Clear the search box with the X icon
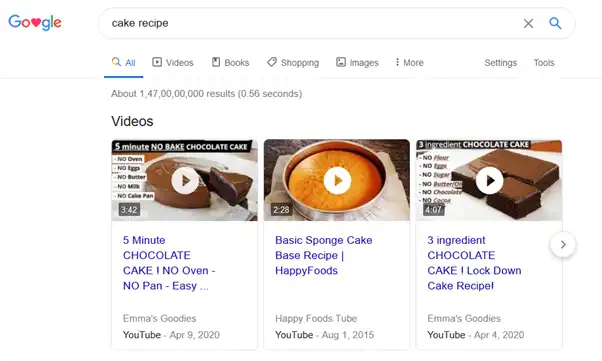The height and width of the screenshot is (361, 602). [528, 23]
